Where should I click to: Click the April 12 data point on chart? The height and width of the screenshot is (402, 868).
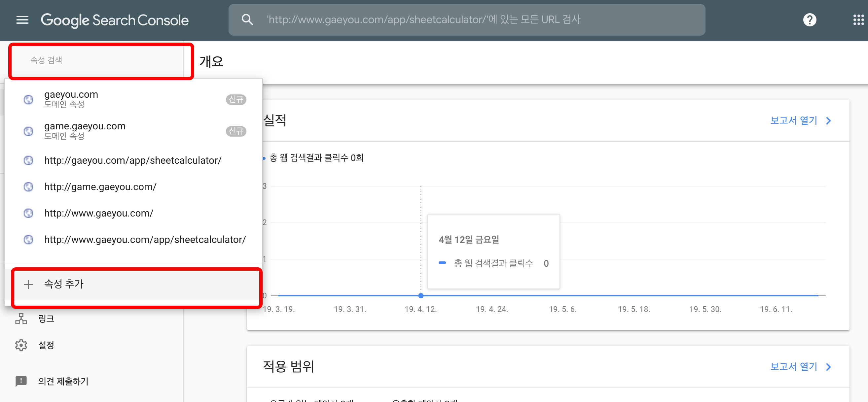pyautogui.click(x=420, y=296)
